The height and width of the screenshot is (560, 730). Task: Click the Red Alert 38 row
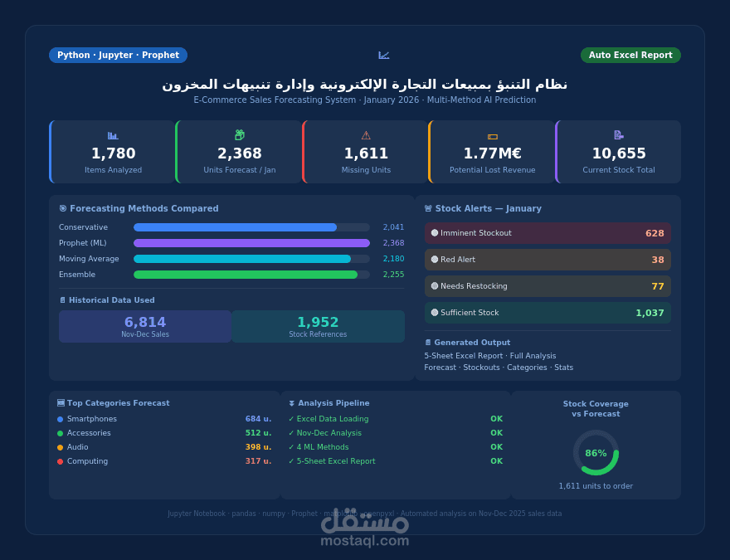click(547, 260)
